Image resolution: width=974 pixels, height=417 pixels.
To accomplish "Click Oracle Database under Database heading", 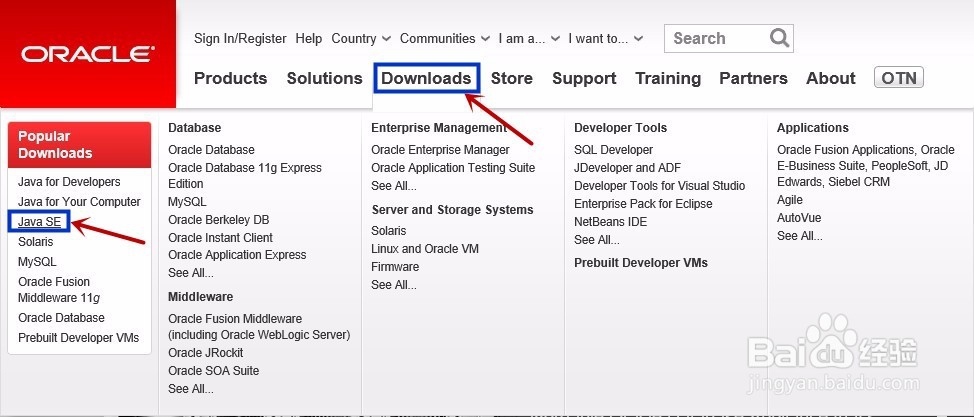I will [x=211, y=150].
